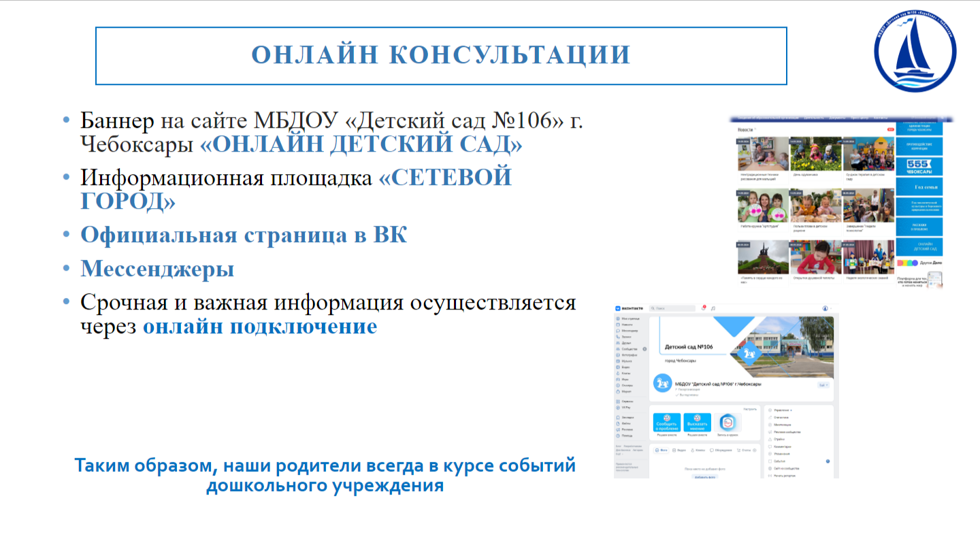Open the VK profile avatar dropdown
This screenshot has width=980, height=549.
pos(826,308)
